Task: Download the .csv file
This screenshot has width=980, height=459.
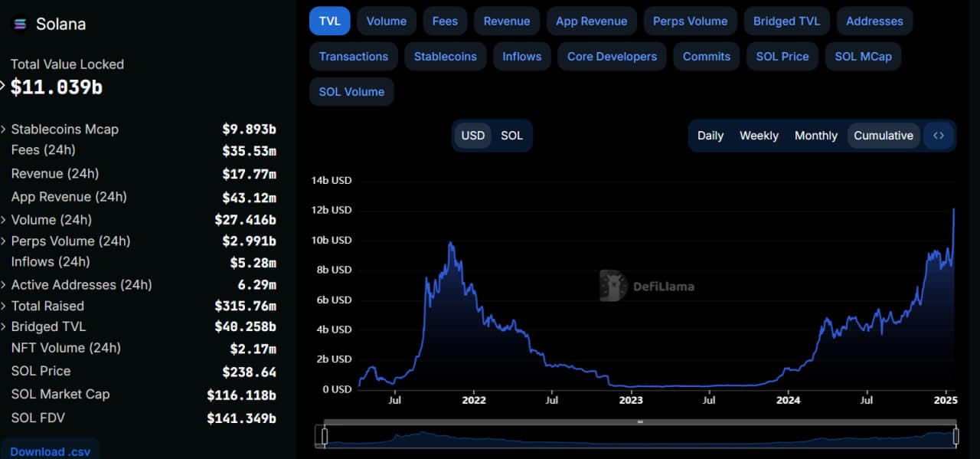Action: [x=50, y=451]
